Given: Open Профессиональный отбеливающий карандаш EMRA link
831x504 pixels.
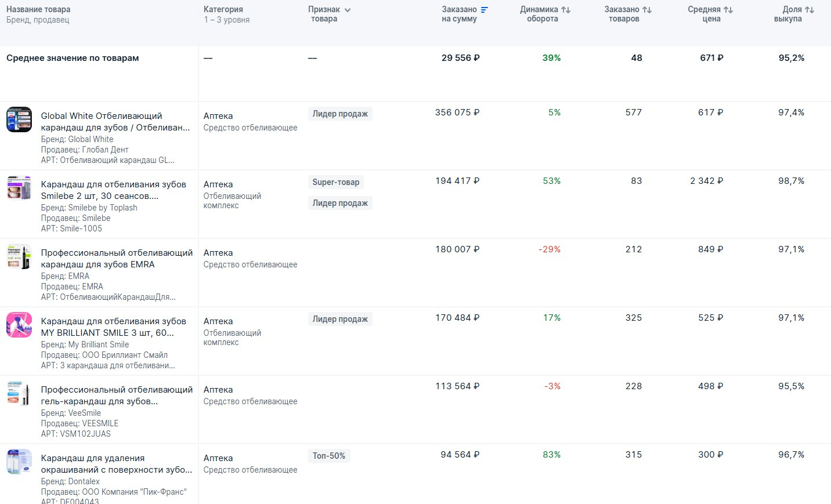Looking at the screenshot, I should (x=116, y=259).
